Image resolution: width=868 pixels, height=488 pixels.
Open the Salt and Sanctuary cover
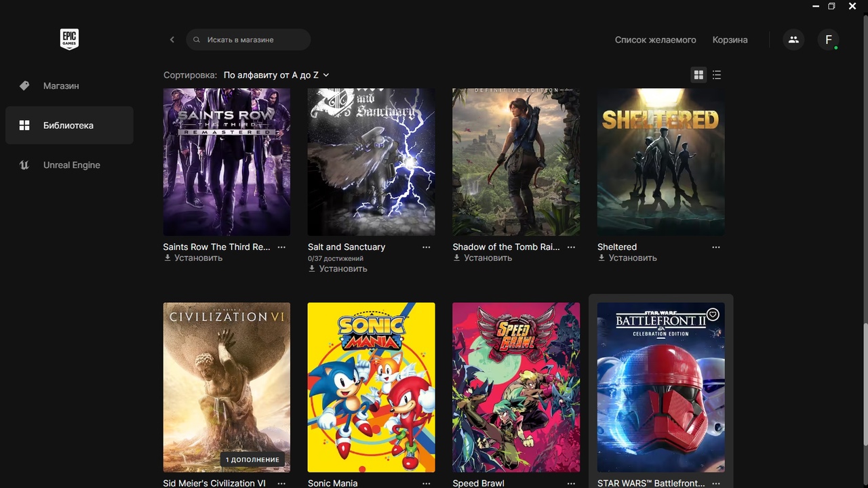372,162
